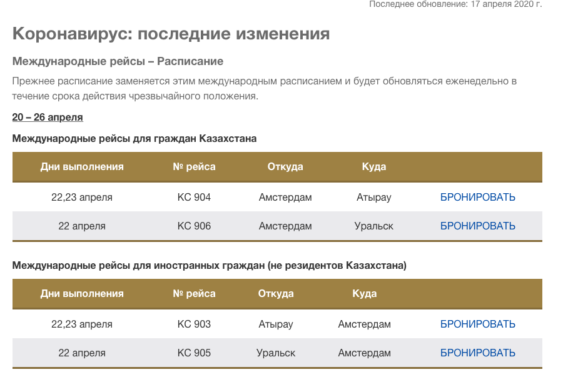
Task: Click destination "Амстердам" in the KC 903 row
Action: click(x=364, y=324)
